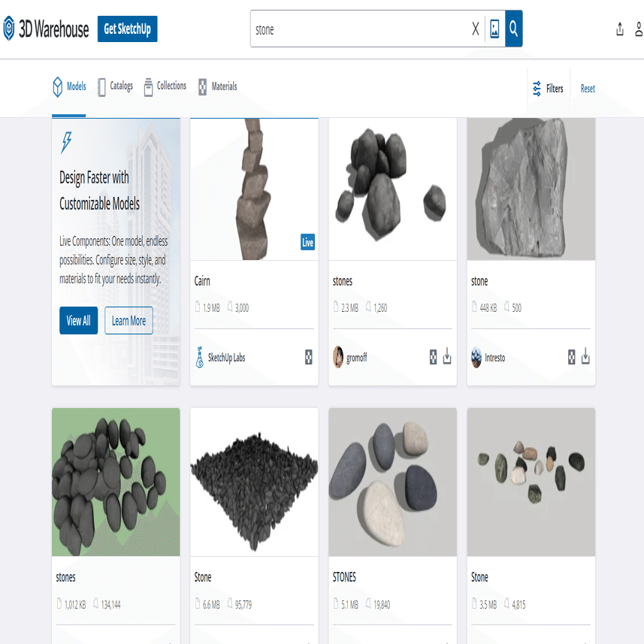Open the user account icon
The width and height of the screenshot is (644, 644).
click(x=639, y=29)
